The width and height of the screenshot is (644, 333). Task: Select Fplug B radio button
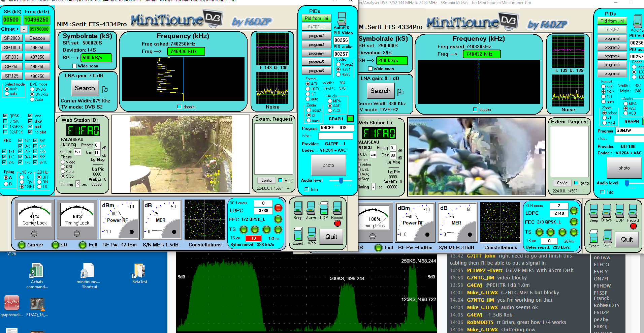pyautogui.click(x=6, y=184)
